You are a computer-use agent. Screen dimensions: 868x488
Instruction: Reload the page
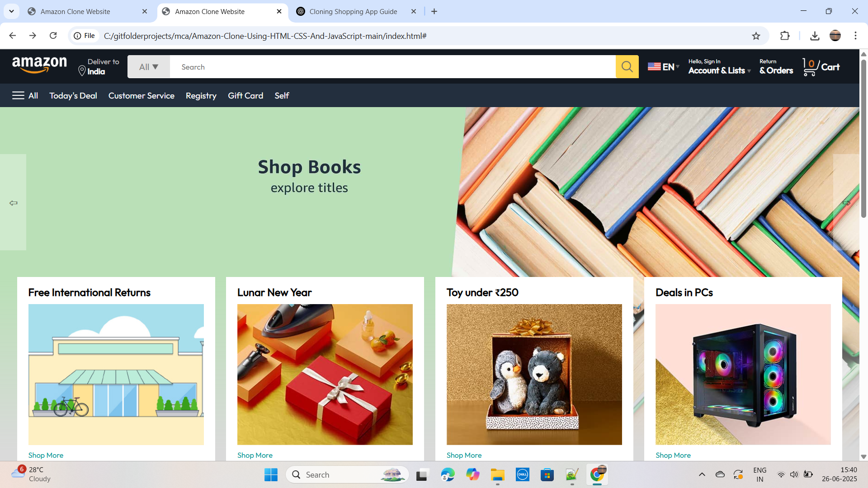coord(53,36)
